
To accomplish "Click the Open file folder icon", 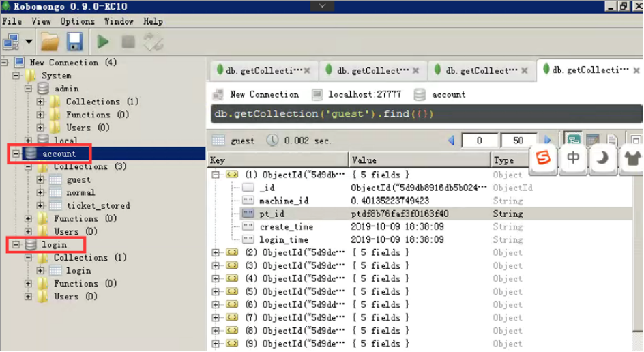I will [50, 42].
